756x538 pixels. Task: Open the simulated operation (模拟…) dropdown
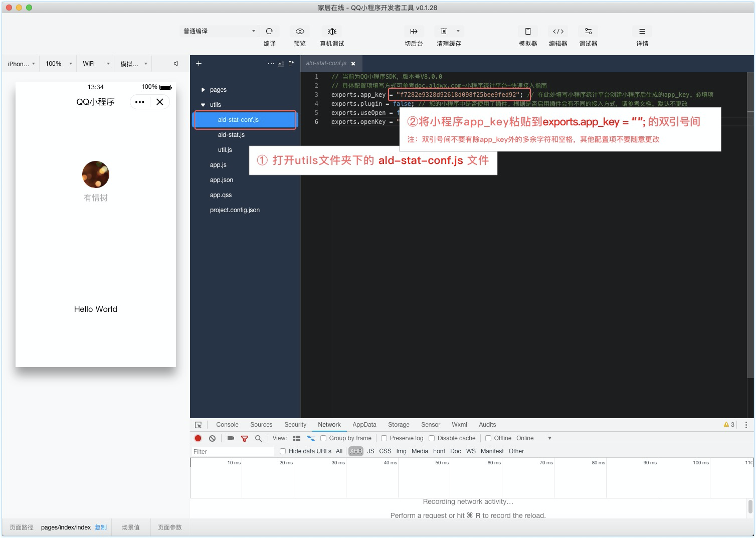click(x=134, y=64)
